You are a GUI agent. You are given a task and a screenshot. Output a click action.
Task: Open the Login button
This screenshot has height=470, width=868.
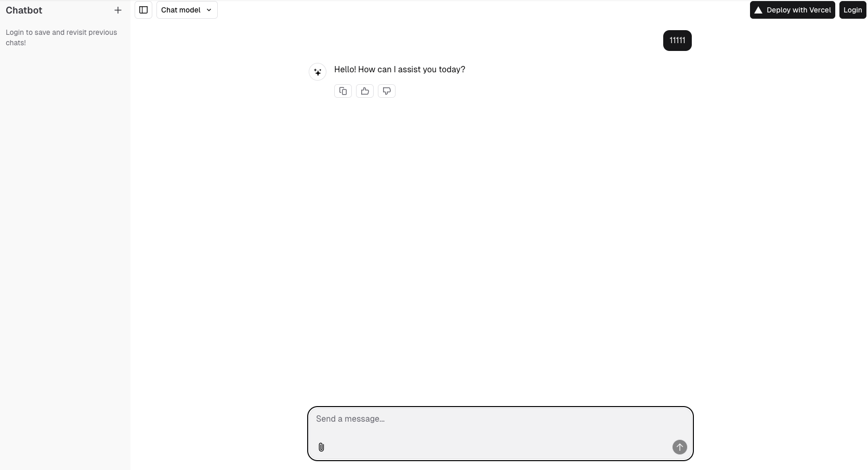click(853, 10)
